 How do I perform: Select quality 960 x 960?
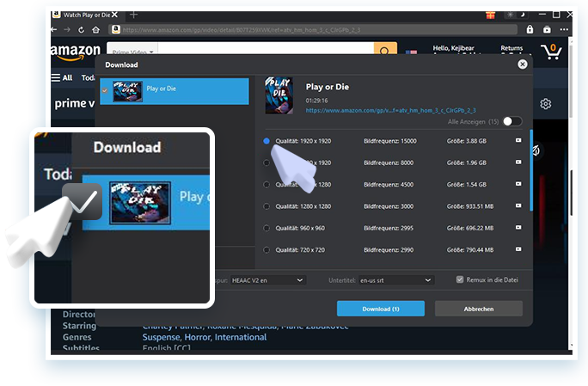(266, 228)
